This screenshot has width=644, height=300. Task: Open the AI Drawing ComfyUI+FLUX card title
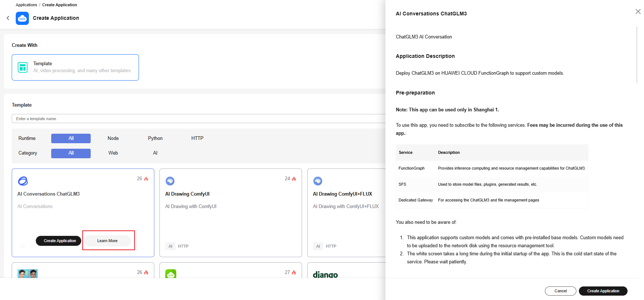pos(342,194)
